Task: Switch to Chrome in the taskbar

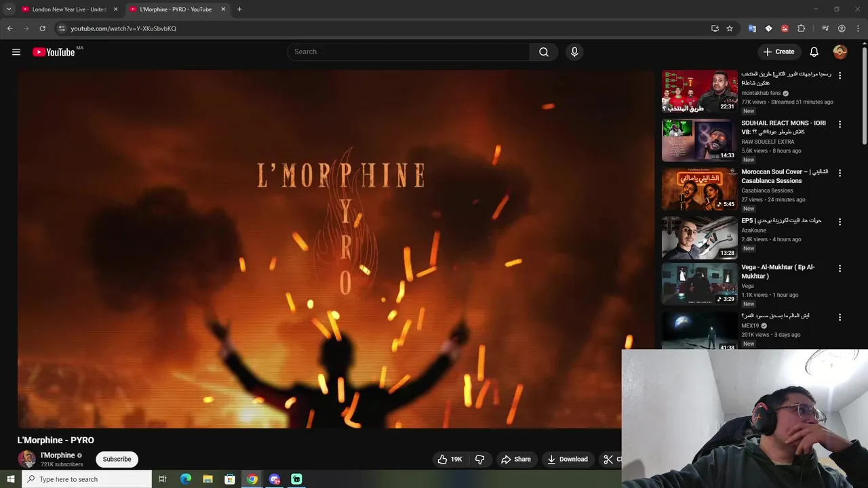Action: pyautogui.click(x=252, y=479)
